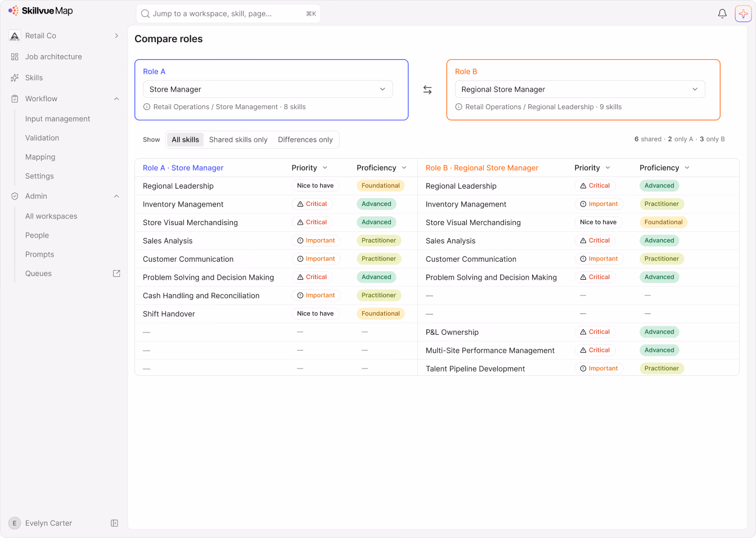Show All skills

pos(185,140)
